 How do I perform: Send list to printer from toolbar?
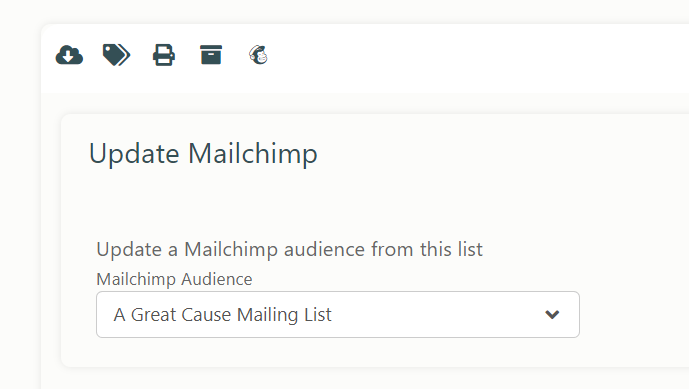[164, 55]
